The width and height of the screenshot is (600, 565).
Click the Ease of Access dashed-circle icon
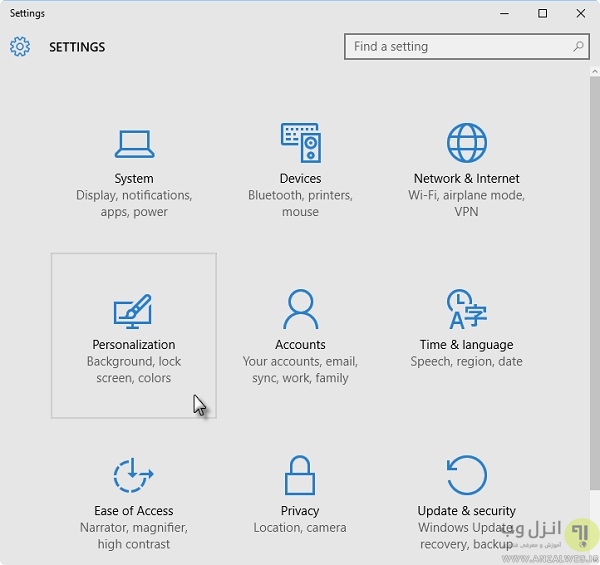coord(134,476)
